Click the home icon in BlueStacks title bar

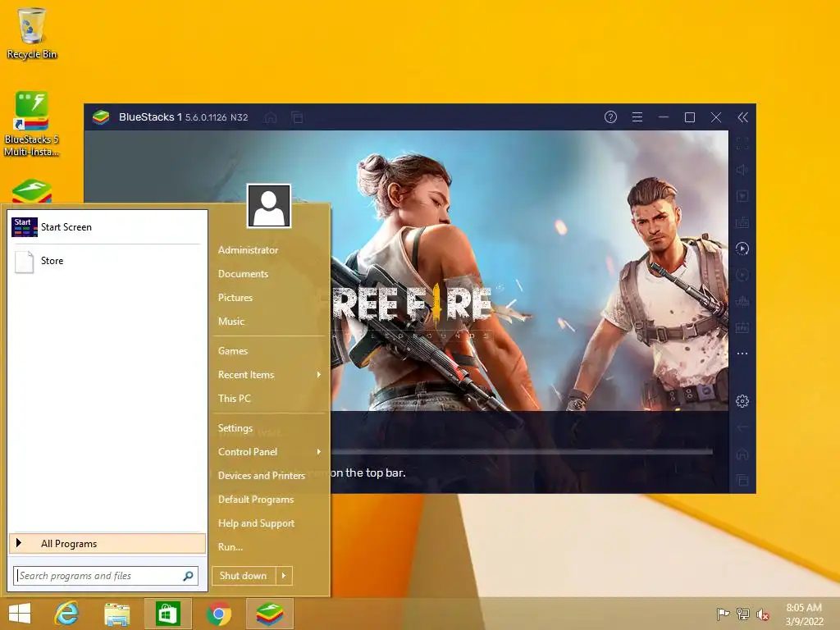pyautogui.click(x=271, y=117)
